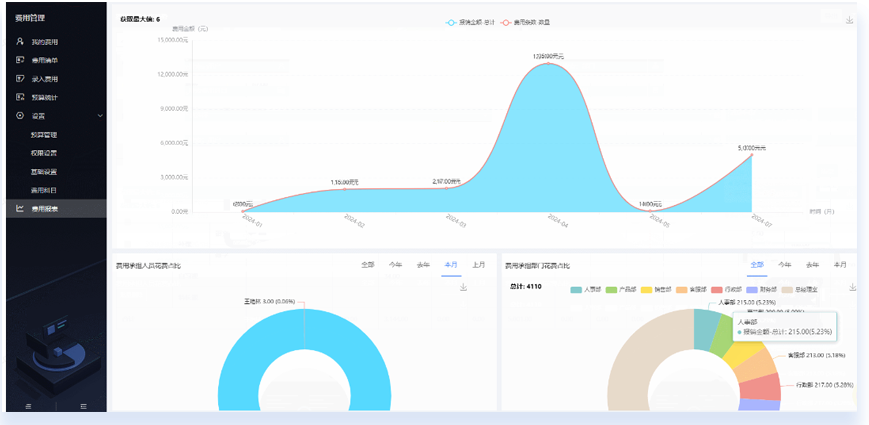
Task: Download the department pie chart on right
Action: (851, 287)
